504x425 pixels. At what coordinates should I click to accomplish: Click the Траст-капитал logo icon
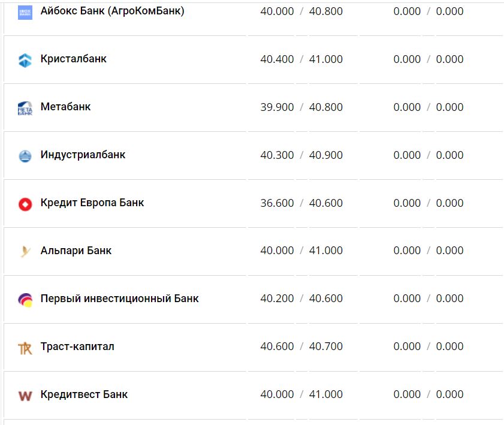point(25,348)
